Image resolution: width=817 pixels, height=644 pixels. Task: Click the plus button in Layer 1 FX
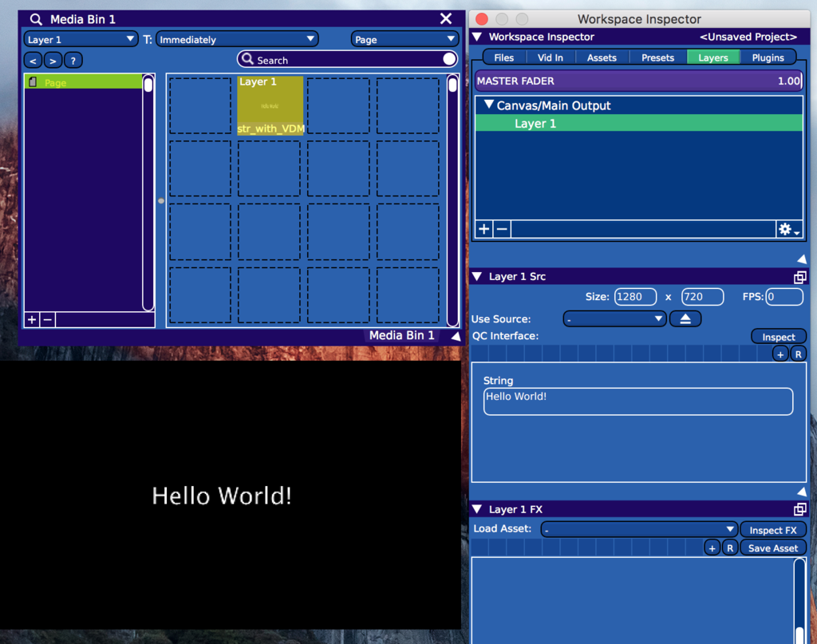click(712, 548)
